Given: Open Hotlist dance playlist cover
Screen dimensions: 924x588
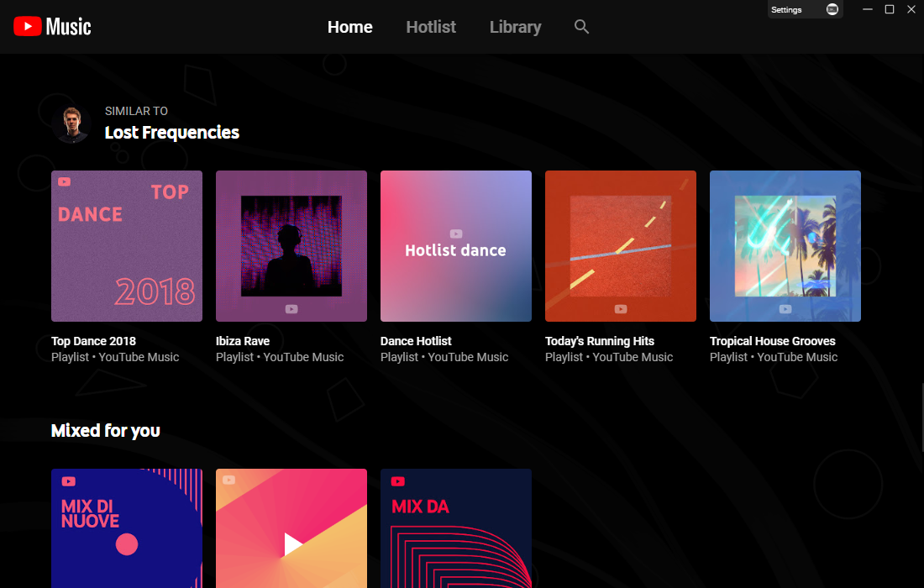Looking at the screenshot, I should pyautogui.click(x=456, y=246).
